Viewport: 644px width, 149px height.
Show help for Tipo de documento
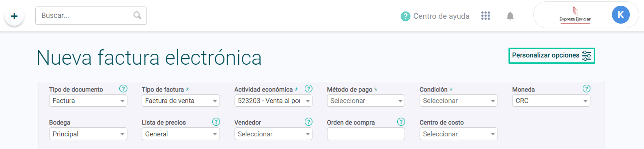tap(123, 89)
